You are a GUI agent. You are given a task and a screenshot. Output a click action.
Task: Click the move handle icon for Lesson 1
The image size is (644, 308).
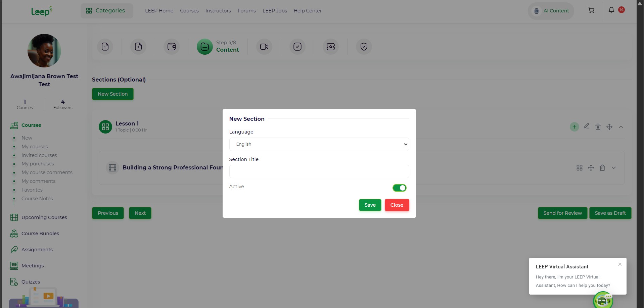[x=609, y=127]
